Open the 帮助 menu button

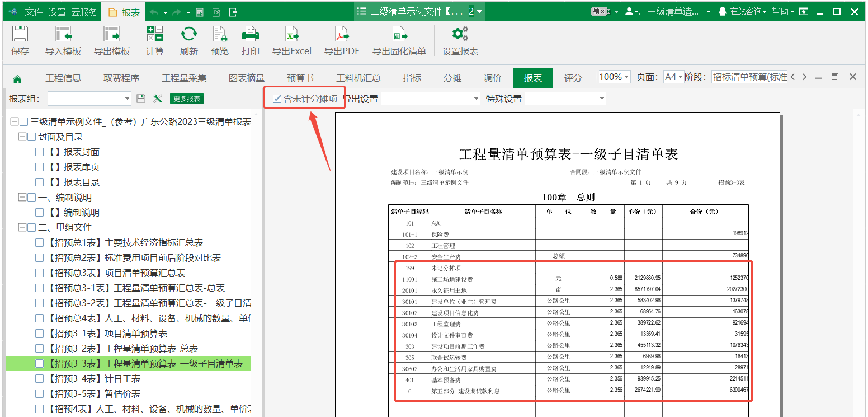tap(783, 11)
